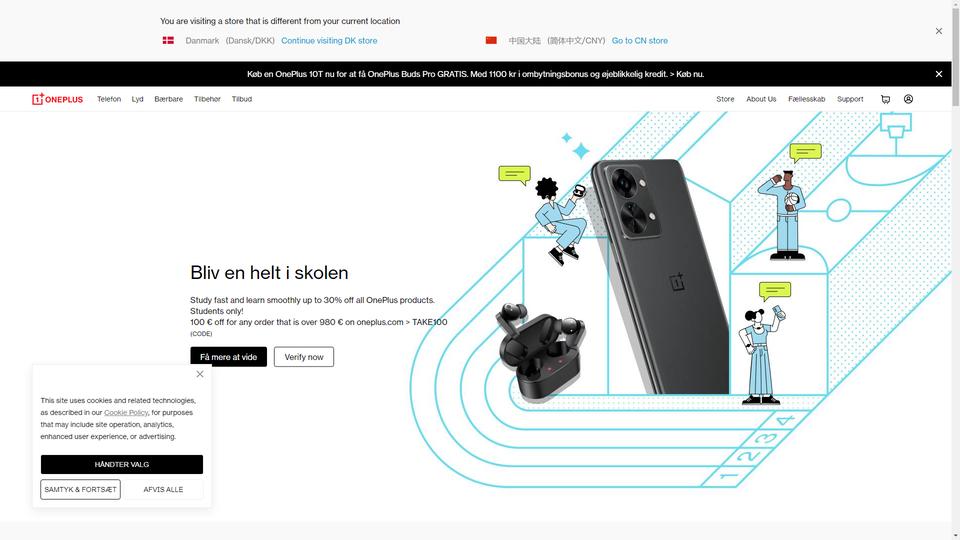Select the China flag icon

[x=491, y=40]
